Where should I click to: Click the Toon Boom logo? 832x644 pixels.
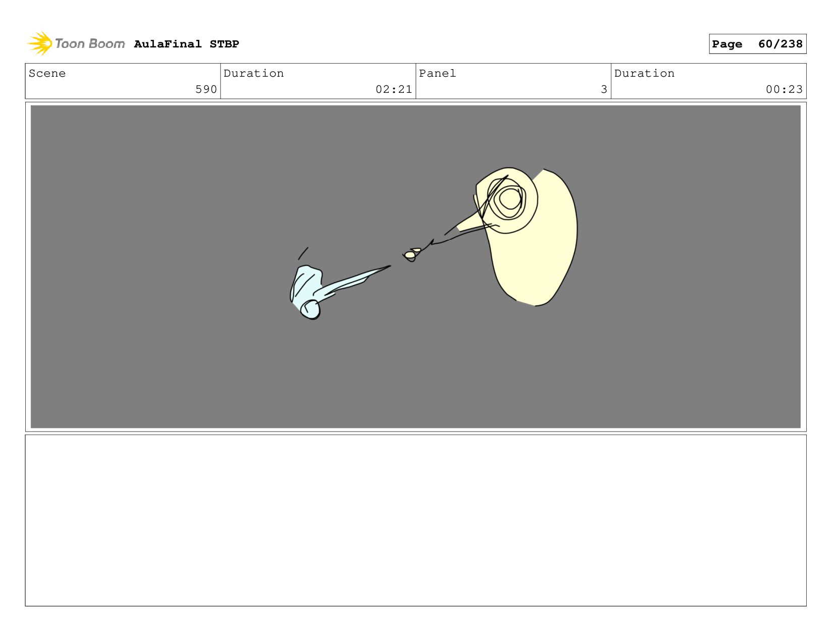tap(76, 43)
